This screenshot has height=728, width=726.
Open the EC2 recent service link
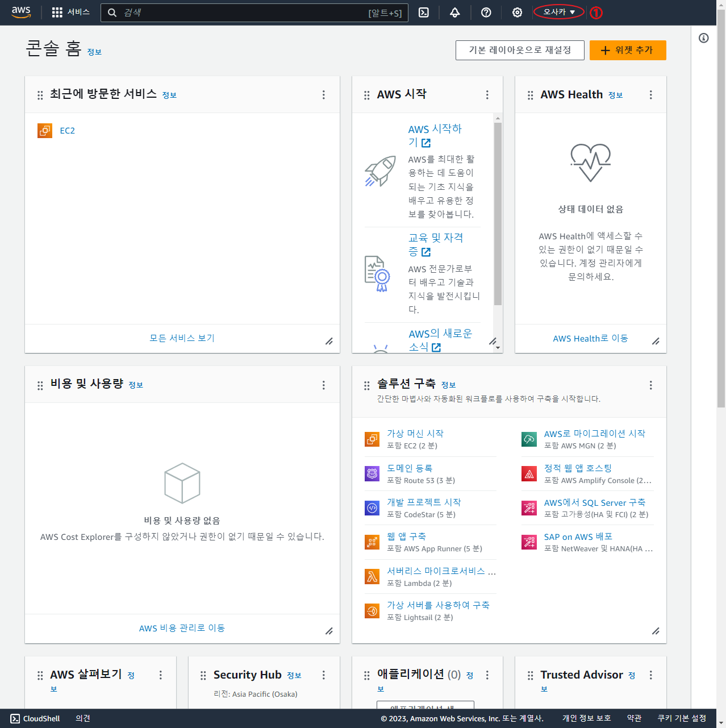67,131
